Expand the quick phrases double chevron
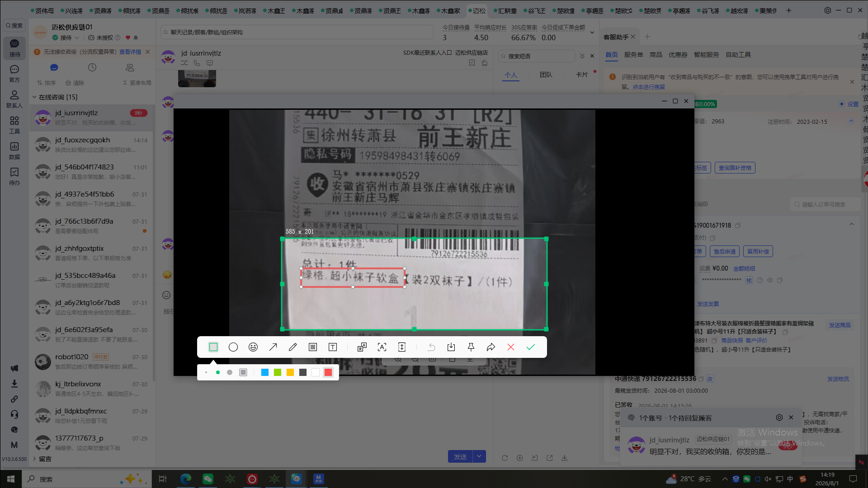This screenshot has height=488, width=868. tap(582, 56)
